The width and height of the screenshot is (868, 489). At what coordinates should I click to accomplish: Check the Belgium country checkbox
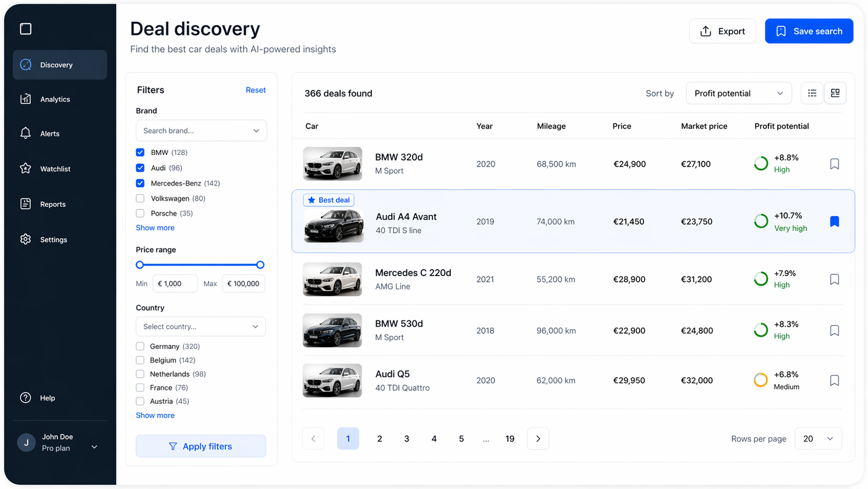140,360
